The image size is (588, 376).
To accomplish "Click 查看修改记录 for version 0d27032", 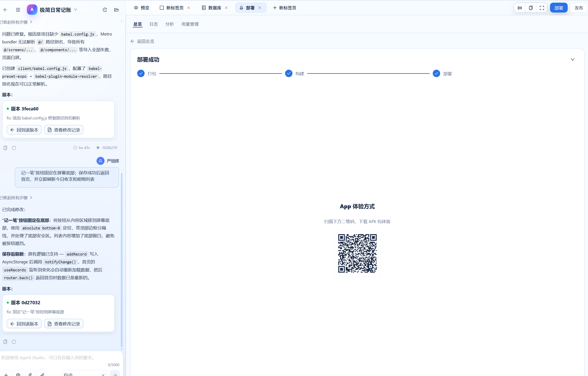I will (64, 324).
